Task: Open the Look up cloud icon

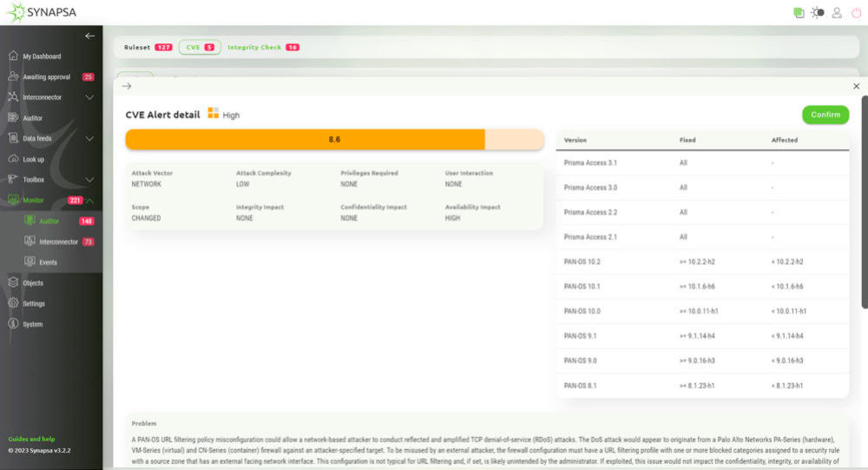Action: click(13, 158)
